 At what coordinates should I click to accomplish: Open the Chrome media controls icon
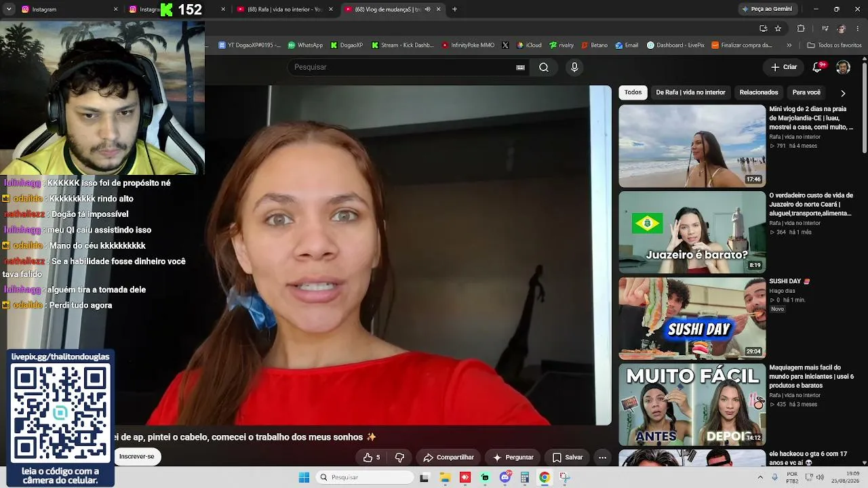[x=825, y=28]
